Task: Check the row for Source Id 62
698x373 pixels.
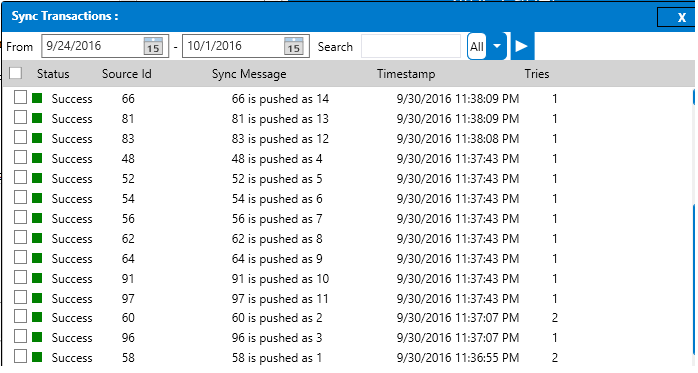Action: (x=20, y=237)
